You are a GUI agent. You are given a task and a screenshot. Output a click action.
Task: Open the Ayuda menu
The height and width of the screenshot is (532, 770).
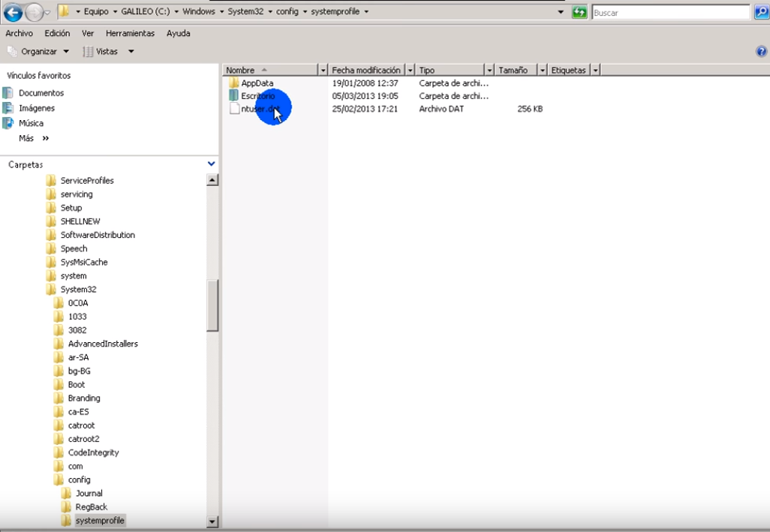[179, 33]
